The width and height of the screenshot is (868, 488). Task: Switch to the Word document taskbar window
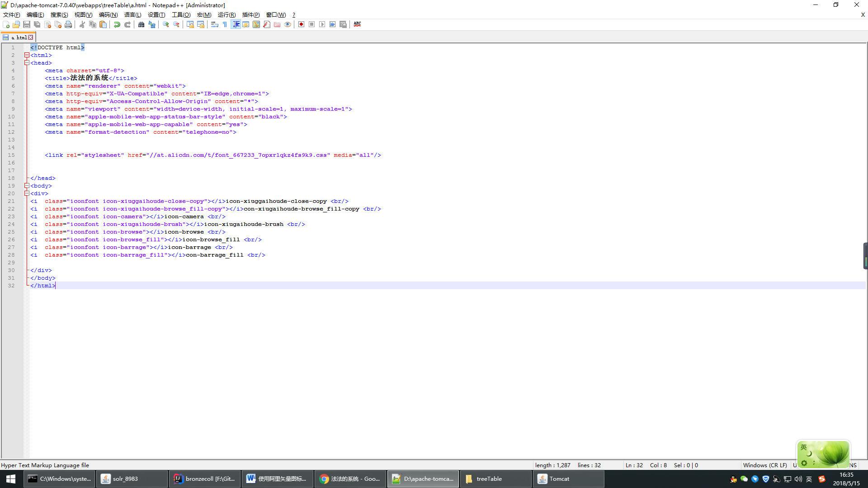(x=278, y=479)
